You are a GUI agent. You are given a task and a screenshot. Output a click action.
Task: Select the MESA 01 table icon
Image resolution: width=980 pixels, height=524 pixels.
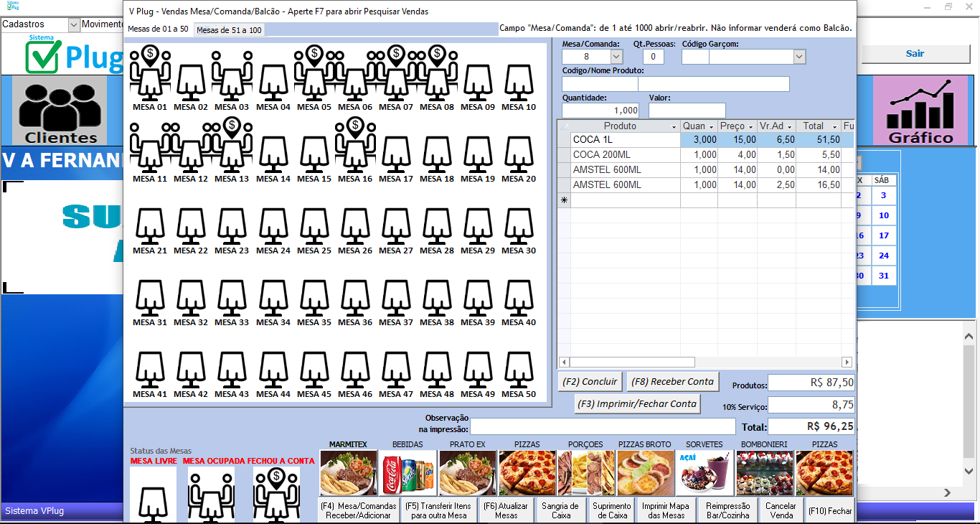149,78
